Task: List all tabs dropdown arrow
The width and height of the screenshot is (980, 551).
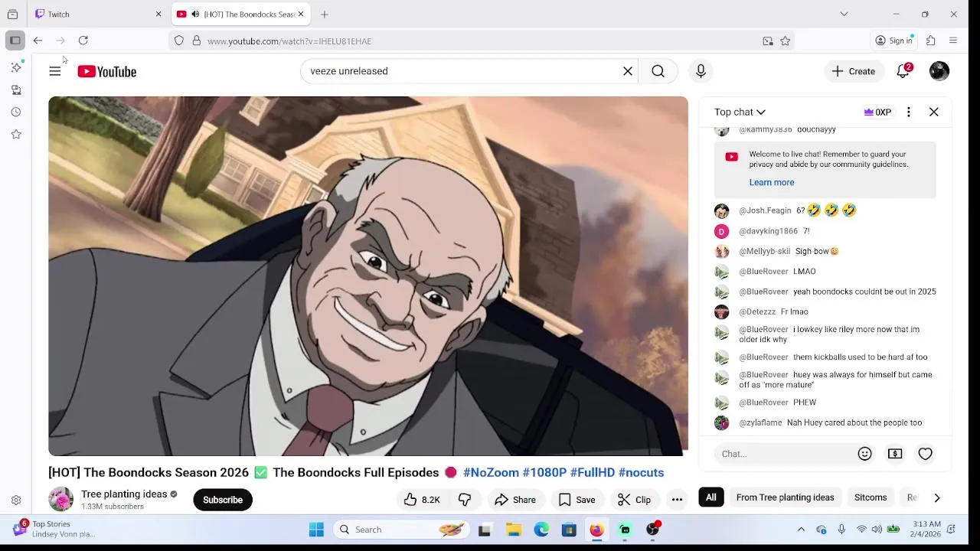Action: point(844,14)
